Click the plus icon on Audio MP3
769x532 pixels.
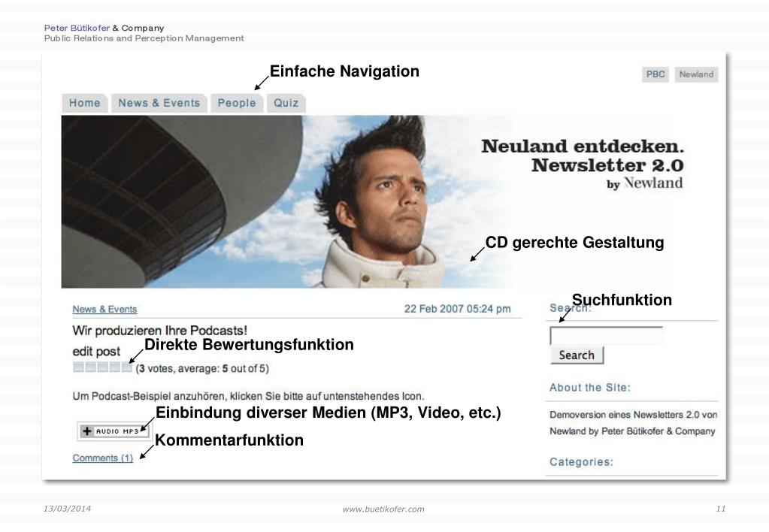(x=87, y=431)
